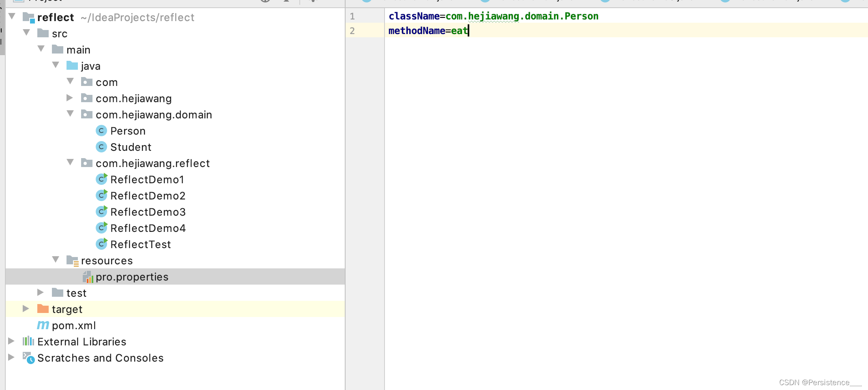Select the src folder
Viewport: 868px width, 390px height.
pos(60,34)
